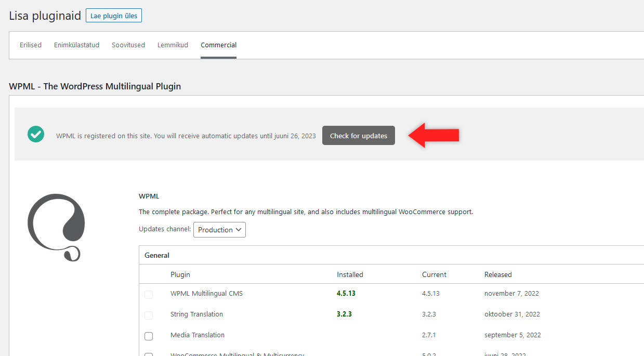Open the Enimkülastatud tab
This screenshot has height=356, width=644.
coord(76,45)
